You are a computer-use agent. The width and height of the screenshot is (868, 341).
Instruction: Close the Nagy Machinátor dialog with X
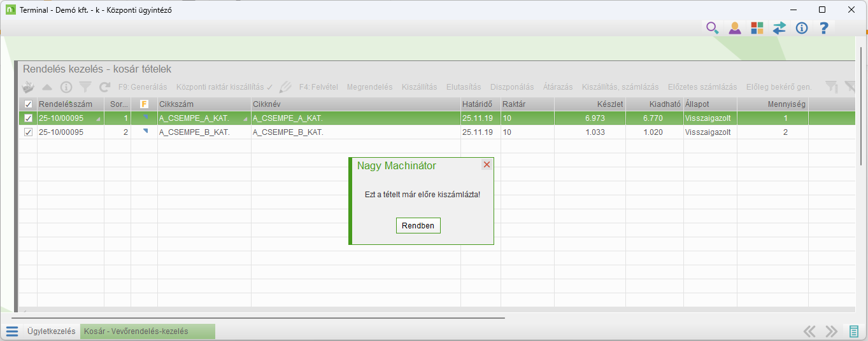pos(487,165)
